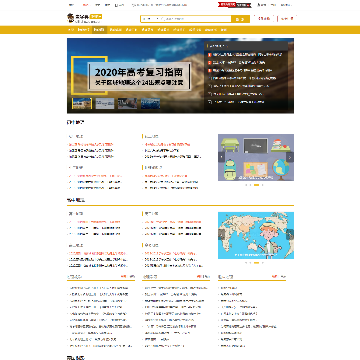The width and height of the screenshot is (360, 360).
Task: Click the red and black banner badge in the top bar
Action: (234, 5)
